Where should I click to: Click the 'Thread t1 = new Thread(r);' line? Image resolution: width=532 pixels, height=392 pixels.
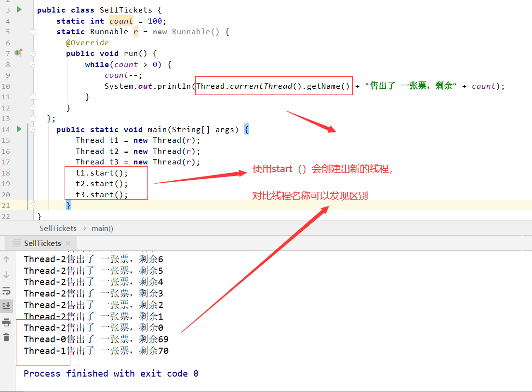point(138,140)
